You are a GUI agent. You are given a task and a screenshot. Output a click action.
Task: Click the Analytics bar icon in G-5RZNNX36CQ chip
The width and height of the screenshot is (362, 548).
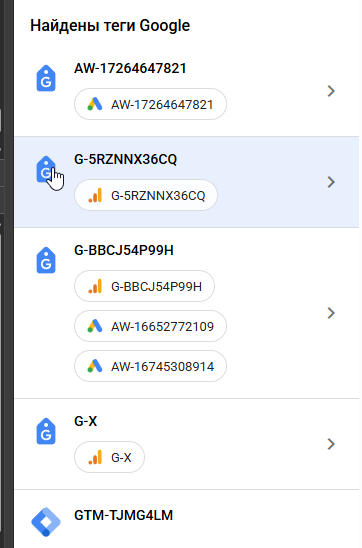pyautogui.click(x=95, y=195)
